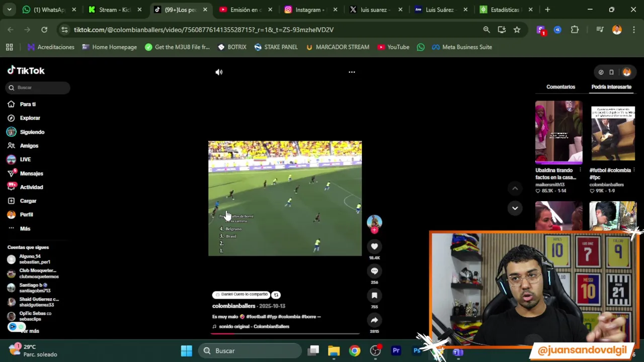Viewport: 644px width, 362px height.
Task: Click the taskbar Buscar search box
Action: [250, 350]
